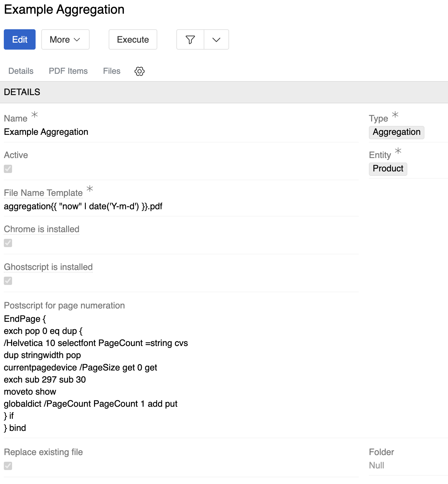
Task: Toggle the Active checkbox
Action: (8, 169)
